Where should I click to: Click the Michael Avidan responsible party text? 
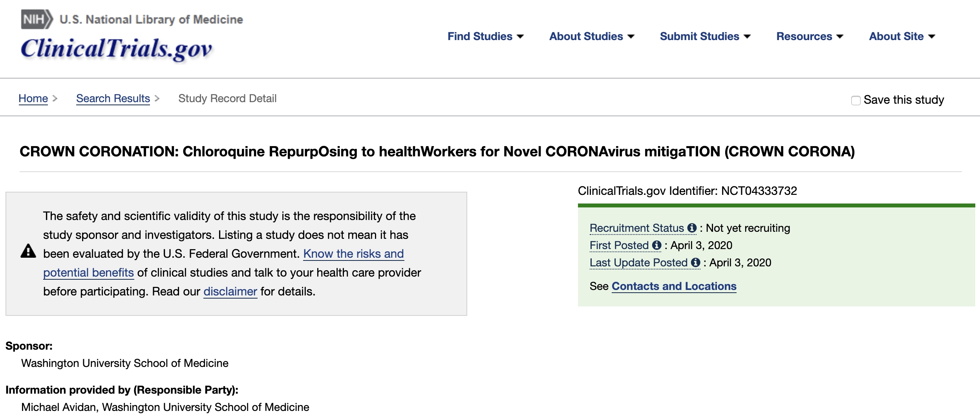pos(165,407)
